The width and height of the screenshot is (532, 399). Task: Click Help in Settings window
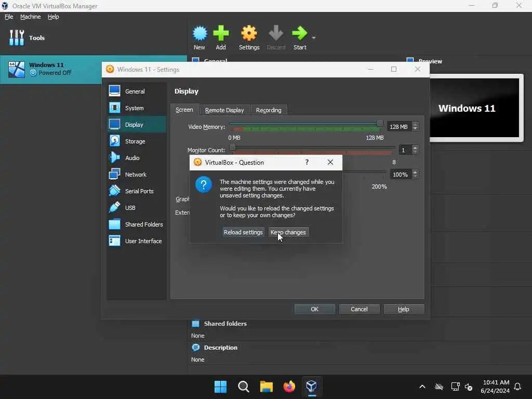coord(404,309)
